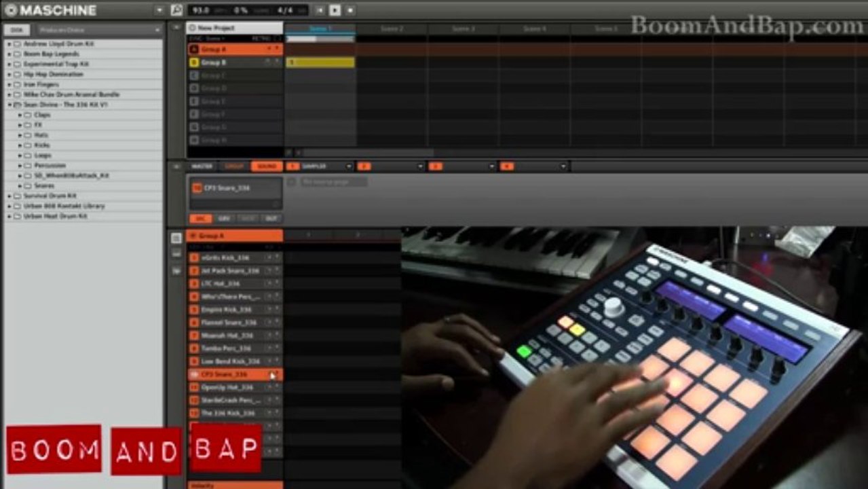Viewport: 868px width, 489px height.
Task: Open the Group A header in pattern editor
Action: (235, 236)
